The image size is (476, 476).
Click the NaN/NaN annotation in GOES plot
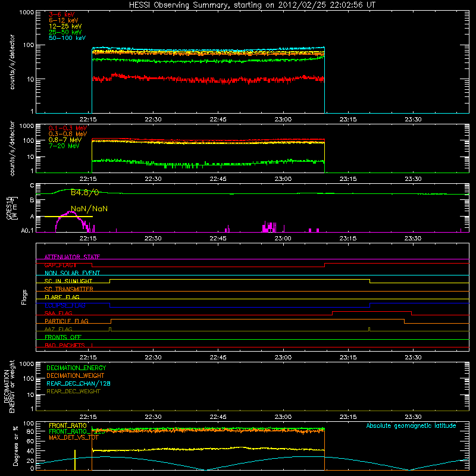click(89, 209)
